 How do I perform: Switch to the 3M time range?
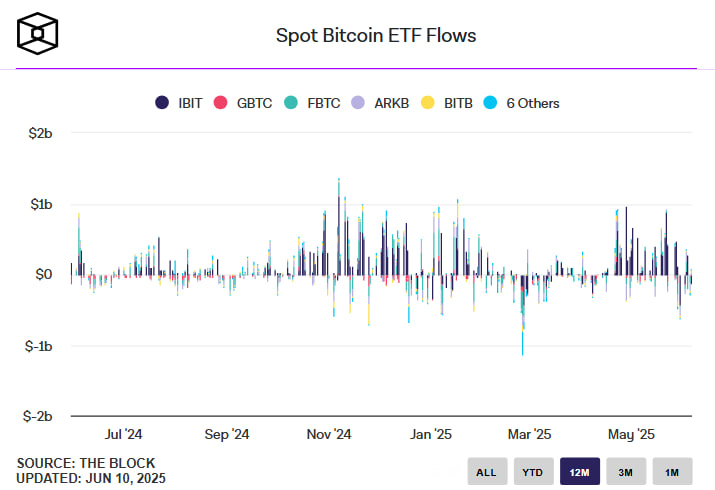626,472
